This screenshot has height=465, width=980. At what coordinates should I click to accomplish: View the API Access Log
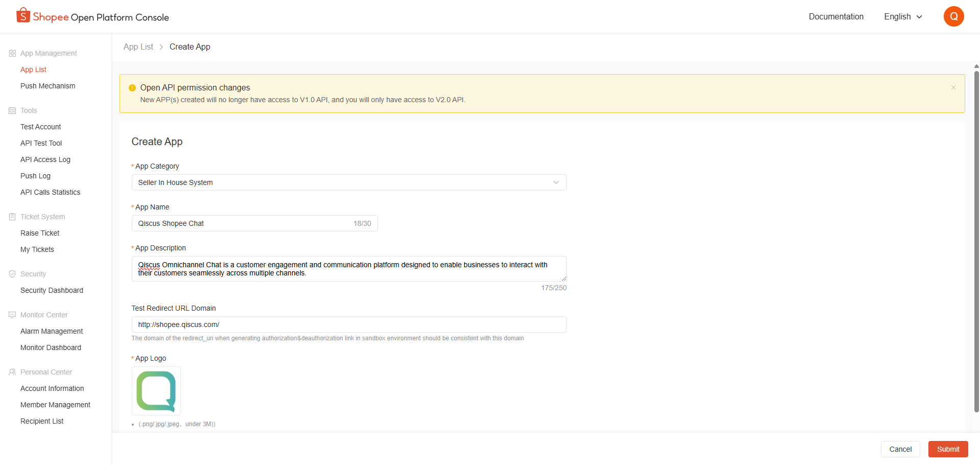pos(45,159)
